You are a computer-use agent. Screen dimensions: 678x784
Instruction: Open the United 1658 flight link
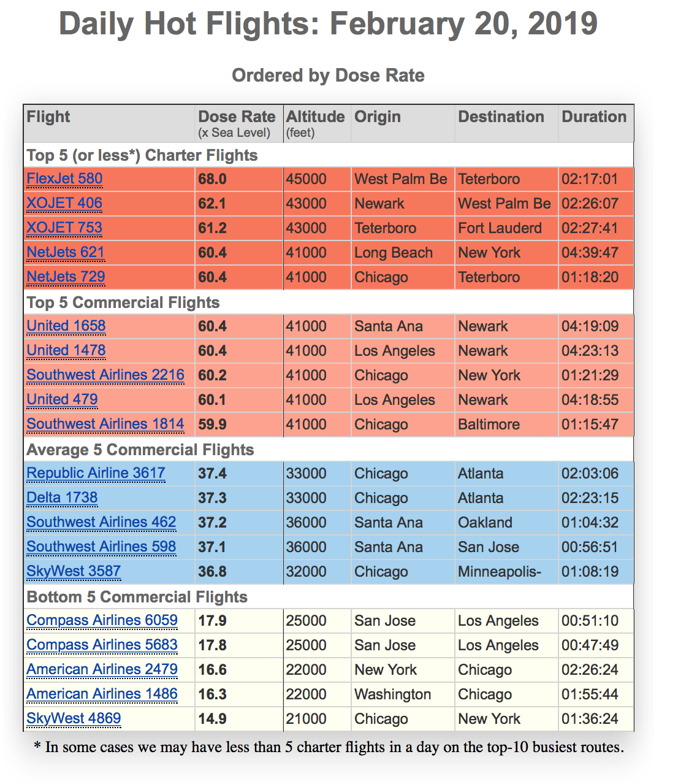[x=66, y=326]
